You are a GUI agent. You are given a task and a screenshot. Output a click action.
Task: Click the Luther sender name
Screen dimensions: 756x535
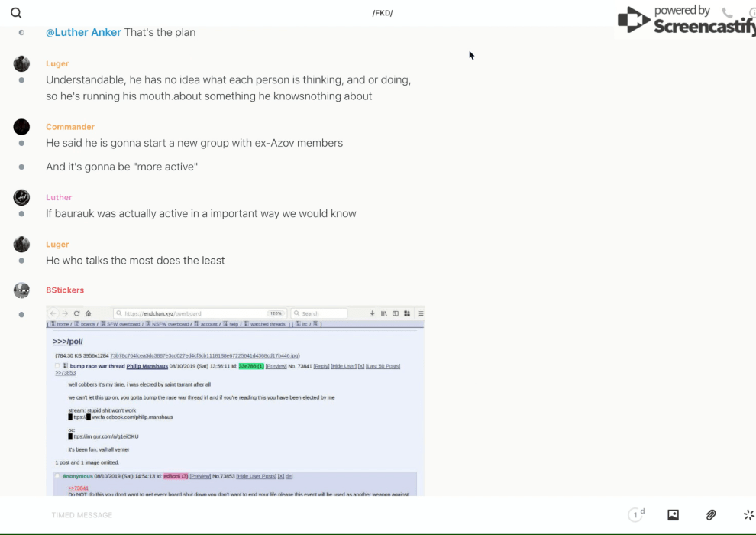tap(59, 197)
